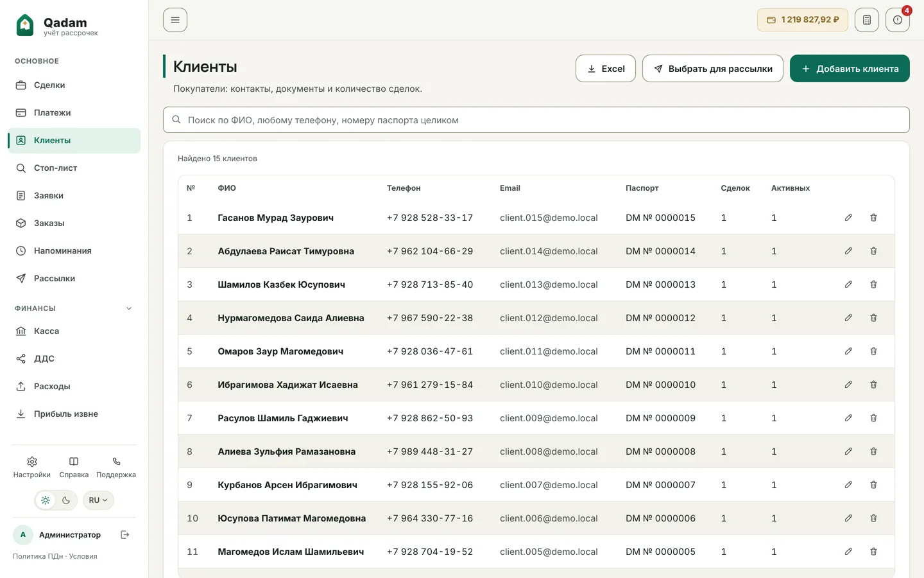Open notifications icon with badge 4
Image resolution: width=924 pixels, height=578 pixels.
point(898,20)
